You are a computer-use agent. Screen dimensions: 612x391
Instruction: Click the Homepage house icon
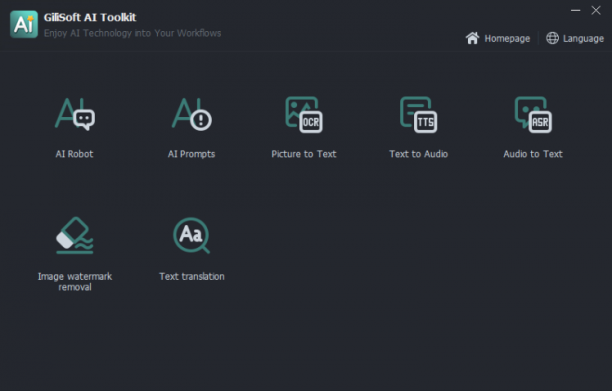coord(472,38)
